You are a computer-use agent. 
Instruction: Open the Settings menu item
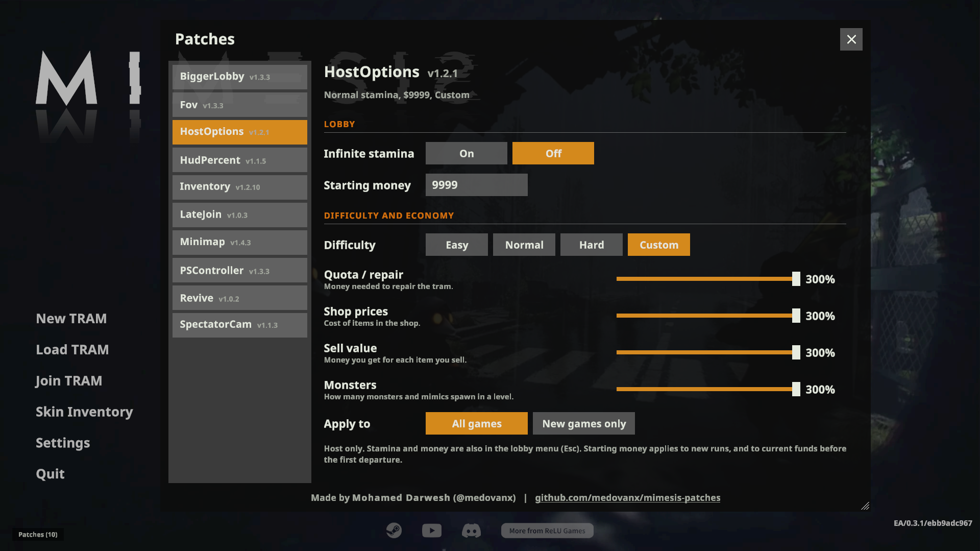pos(63,443)
